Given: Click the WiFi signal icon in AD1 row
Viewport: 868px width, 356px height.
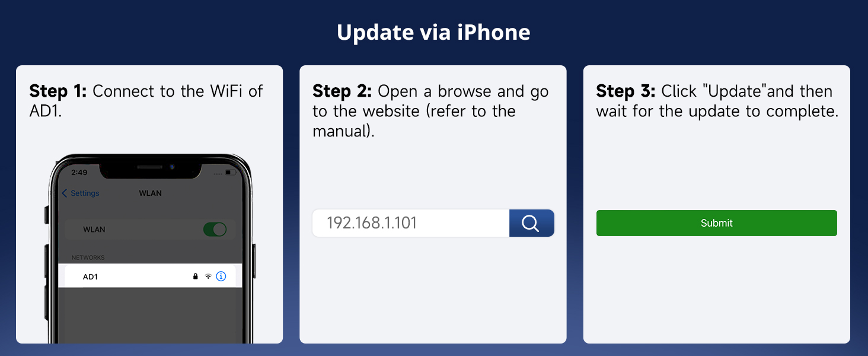Looking at the screenshot, I should 208,276.
